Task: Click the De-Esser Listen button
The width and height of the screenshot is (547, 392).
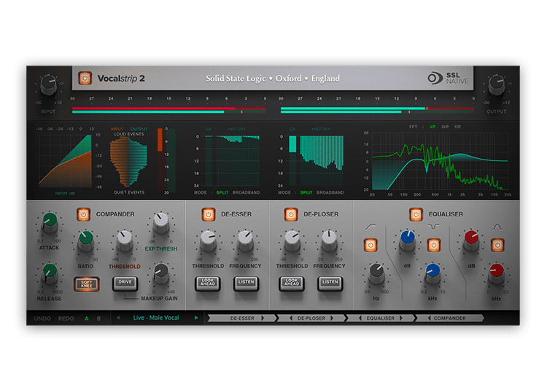Action: tap(246, 283)
